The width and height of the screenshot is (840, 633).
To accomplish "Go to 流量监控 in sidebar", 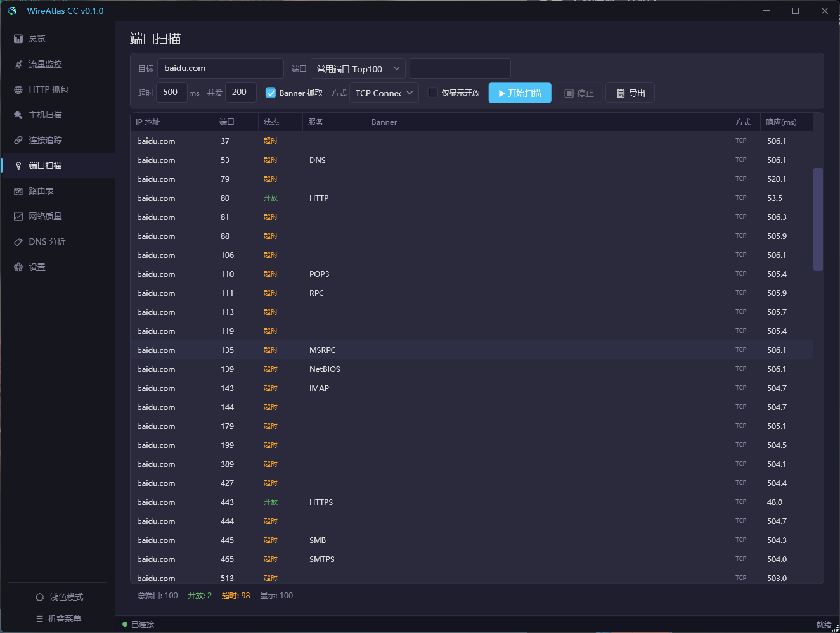I will tap(58, 64).
